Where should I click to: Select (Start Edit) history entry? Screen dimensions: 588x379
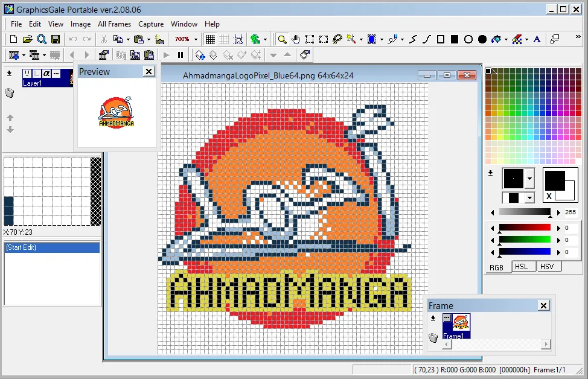pyautogui.click(x=52, y=247)
